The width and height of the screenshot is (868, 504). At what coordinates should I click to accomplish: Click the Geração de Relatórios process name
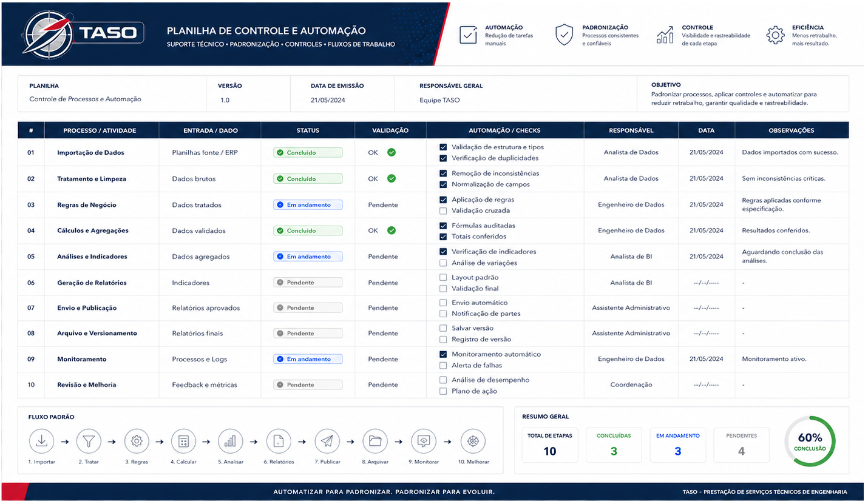[x=92, y=283]
